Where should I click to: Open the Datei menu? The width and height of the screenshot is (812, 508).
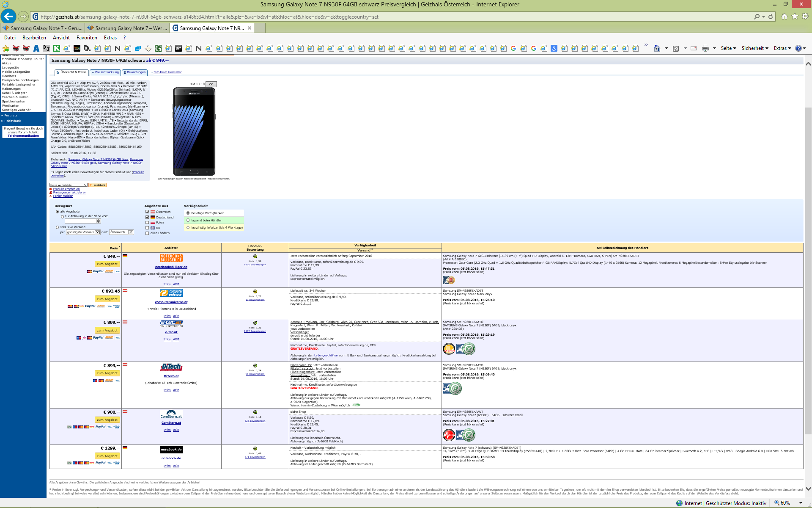[x=10, y=38]
